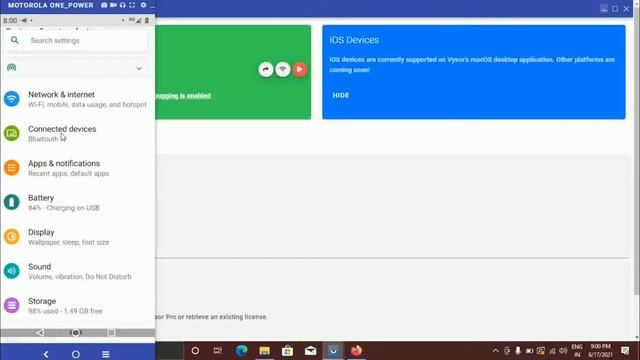640x360 pixels.
Task: Open Microsoft Store from the taskbar
Action: click(287, 351)
